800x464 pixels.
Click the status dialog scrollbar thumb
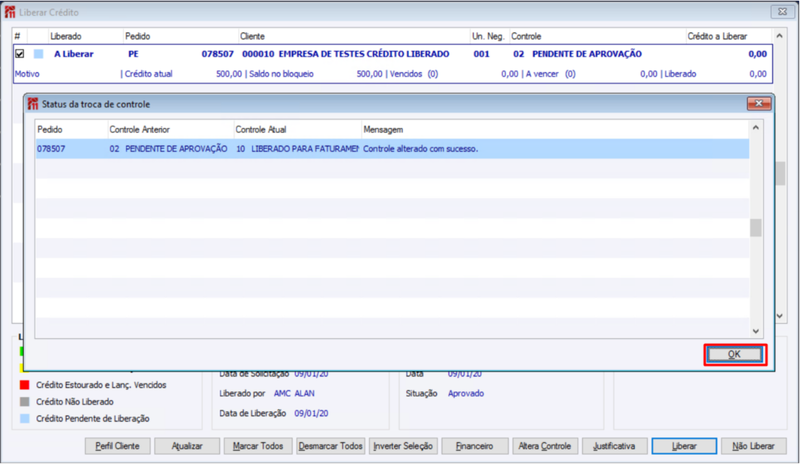[x=756, y=228]
